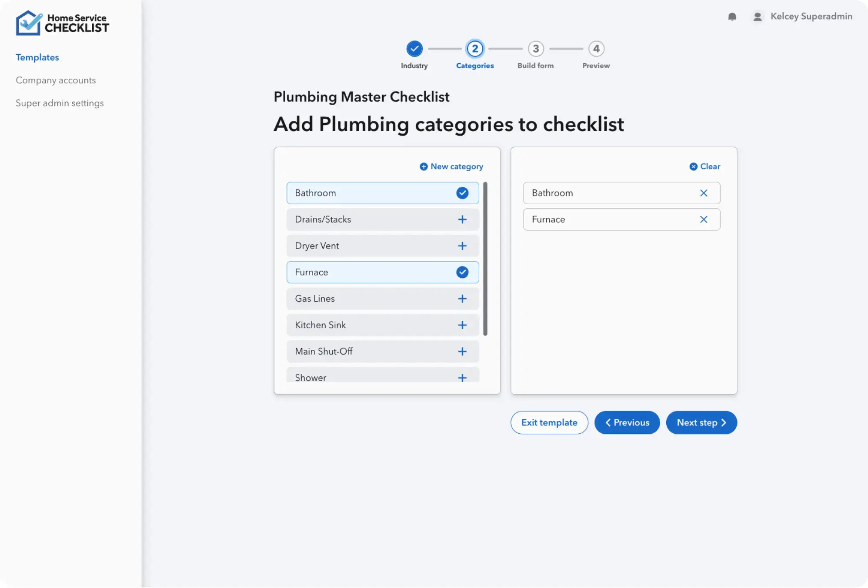Go to step 3, Build form

pos(536,49)
